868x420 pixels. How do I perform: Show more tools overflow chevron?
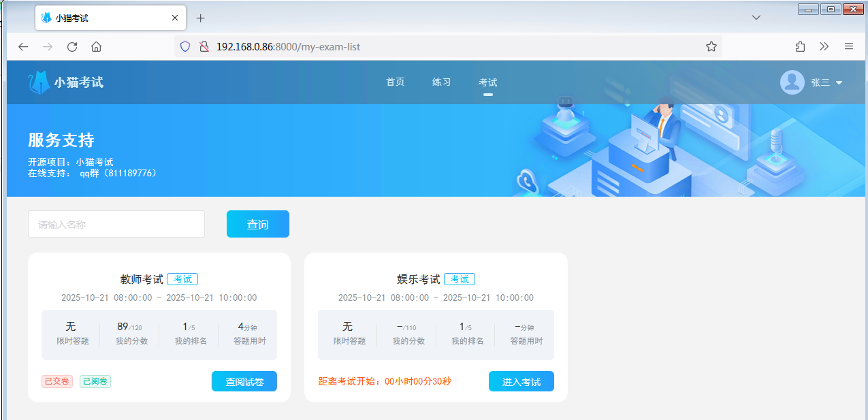click(x=824, y=47)
